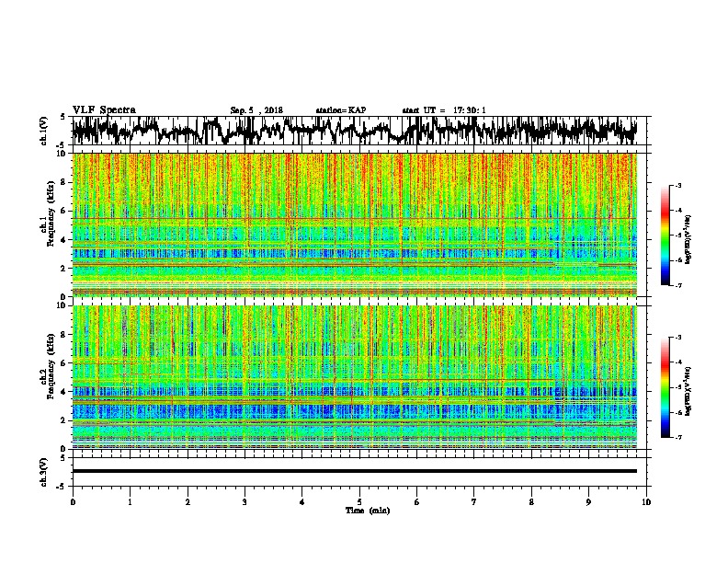This screenshot has height=563, width=728.
Task: Click time axis tick label "5" under Time axis
Action: tap(359, 502)
